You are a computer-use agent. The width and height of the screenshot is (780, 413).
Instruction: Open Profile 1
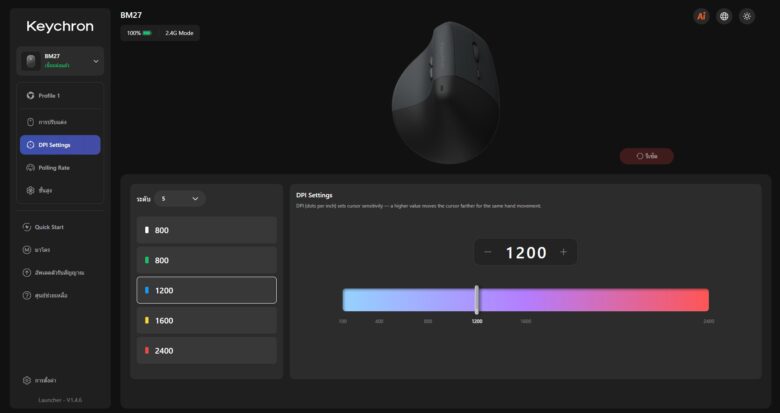pyautogui.click(x=60, y=96)
